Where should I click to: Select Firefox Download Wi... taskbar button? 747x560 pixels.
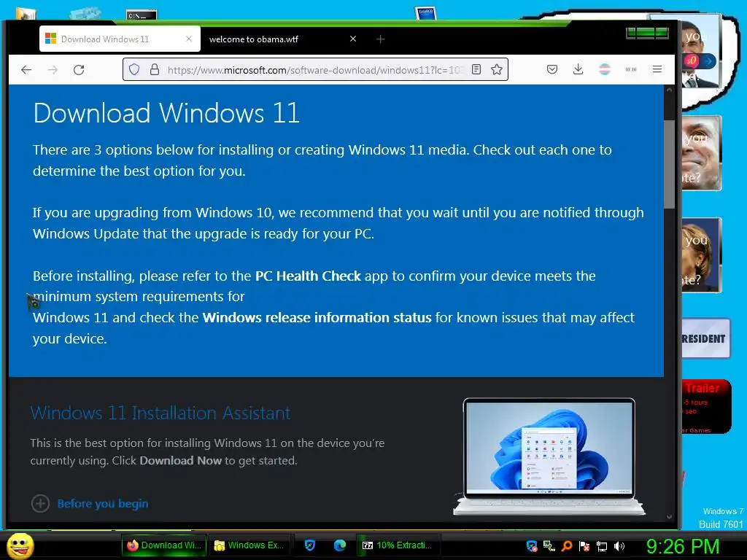[164, 545]
